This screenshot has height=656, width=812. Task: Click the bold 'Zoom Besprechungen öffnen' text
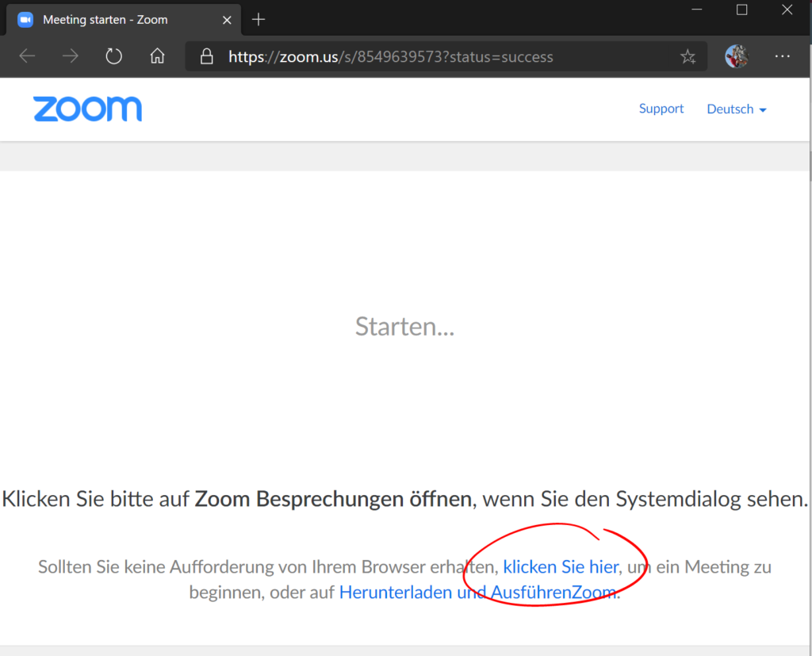332,499
